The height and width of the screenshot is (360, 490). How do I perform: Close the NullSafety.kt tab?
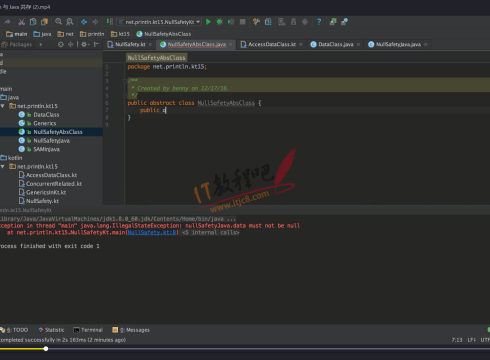150,44
